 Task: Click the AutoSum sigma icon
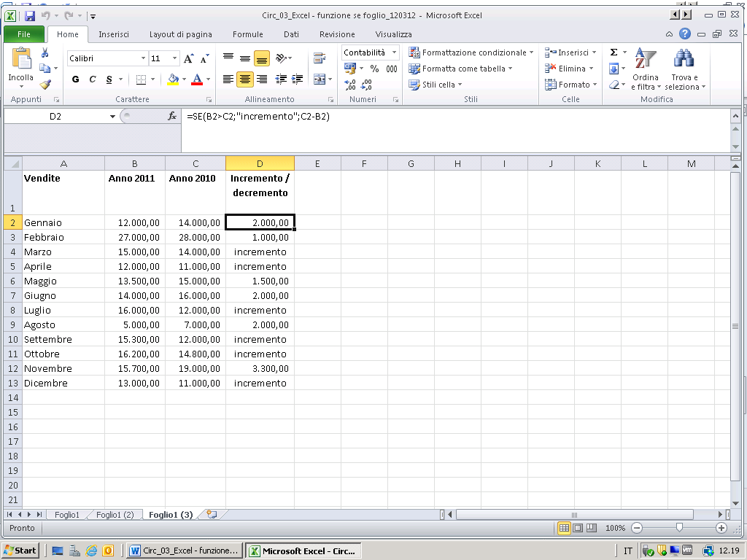(614, 52)
